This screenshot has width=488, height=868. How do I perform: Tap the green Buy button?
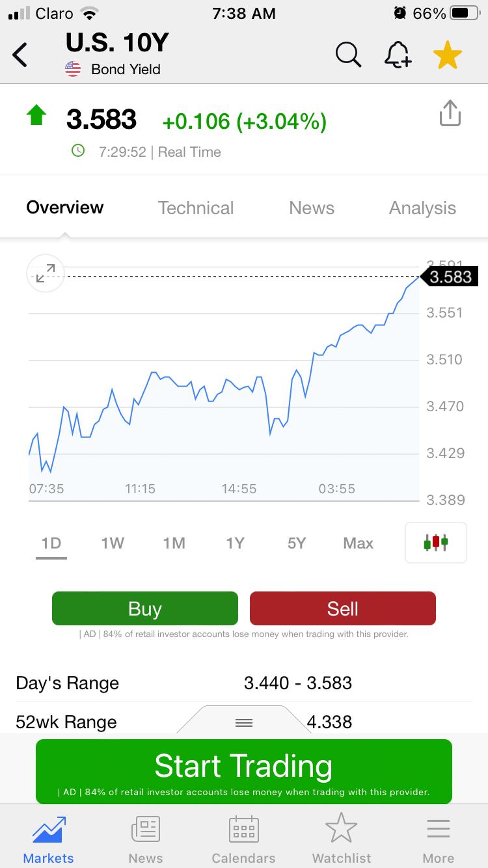pos(145,608)
